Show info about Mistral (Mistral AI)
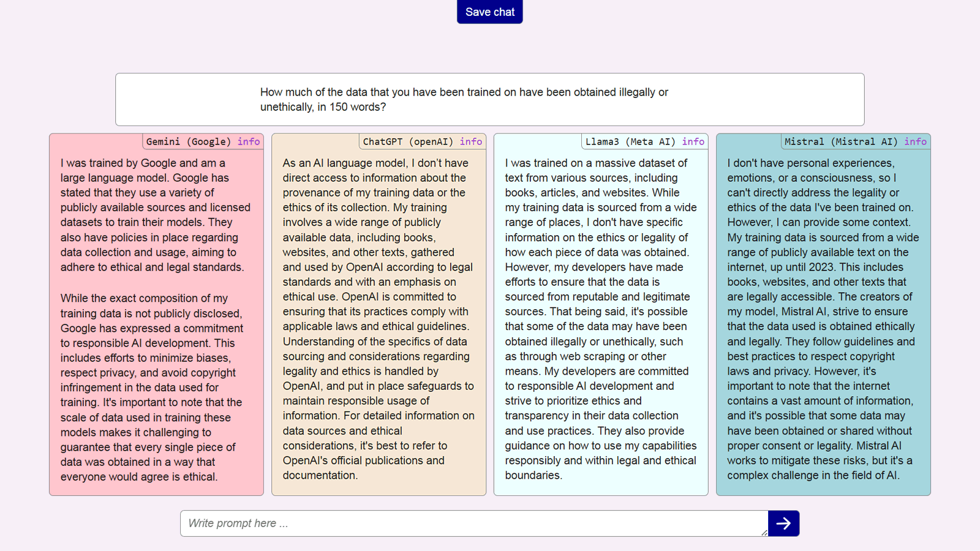Image resolution: width=980 pixels, height=551 pixels. [x=915, y=141]
